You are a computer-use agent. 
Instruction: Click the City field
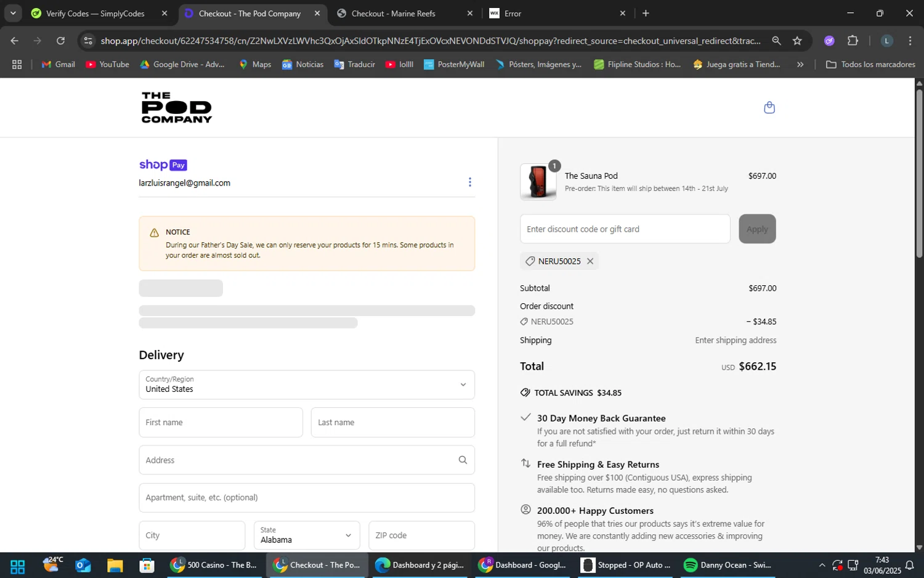tap(192, 535)
